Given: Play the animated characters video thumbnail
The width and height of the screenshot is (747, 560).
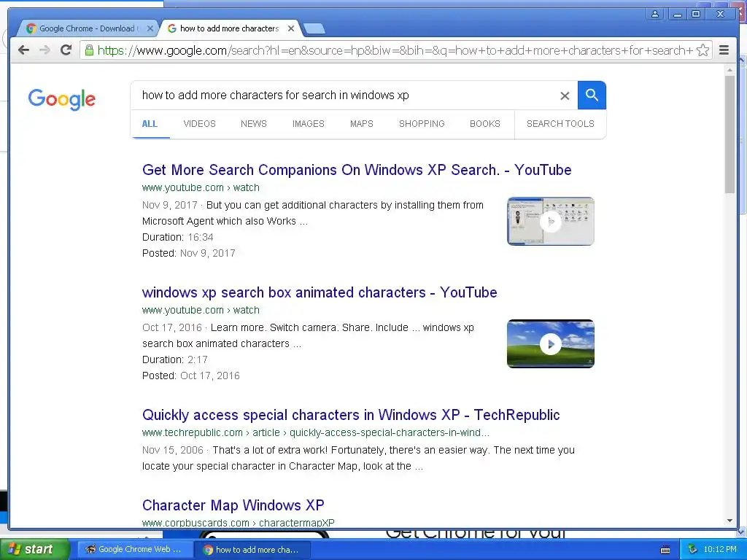Looking at the screenshot, I should point(550,344).
